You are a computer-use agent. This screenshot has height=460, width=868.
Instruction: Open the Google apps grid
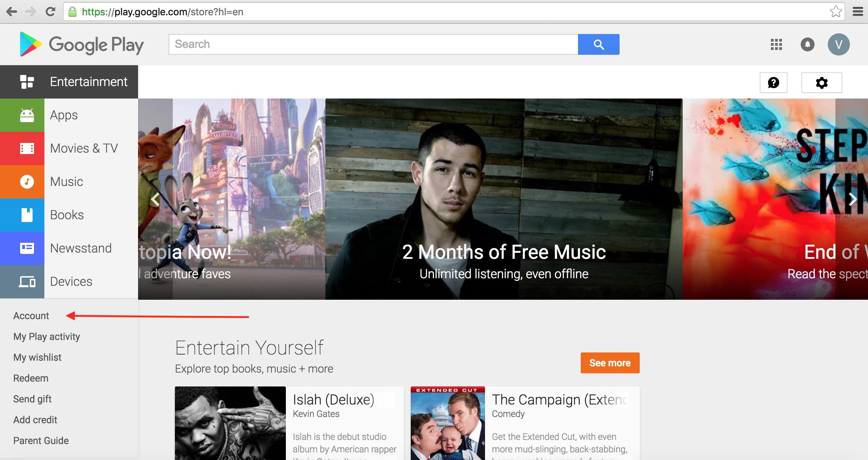[776, 44]
